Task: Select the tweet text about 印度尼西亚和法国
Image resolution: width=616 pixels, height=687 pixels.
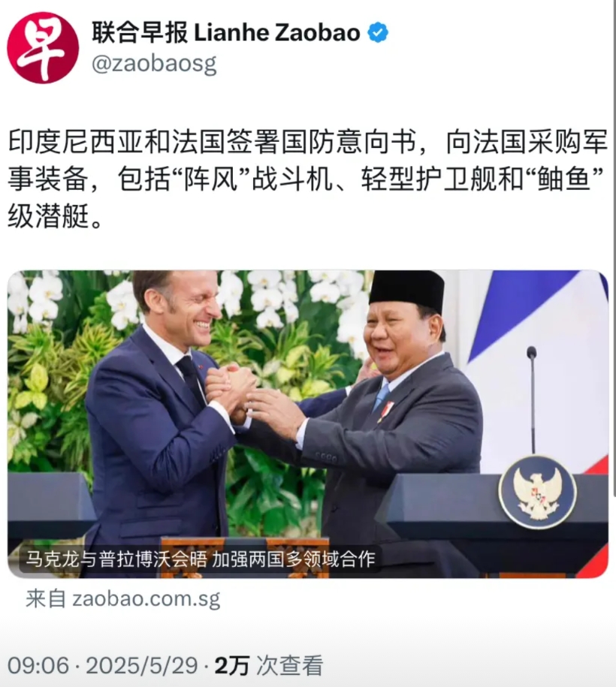Action: pyautogui.click(x=308, y=179)
